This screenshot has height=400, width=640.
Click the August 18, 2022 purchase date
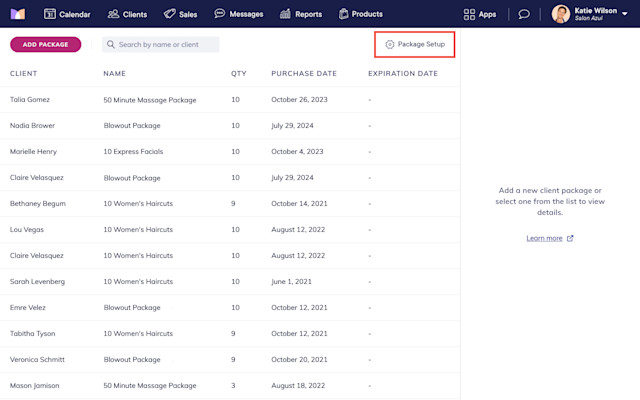pos(298,386)
